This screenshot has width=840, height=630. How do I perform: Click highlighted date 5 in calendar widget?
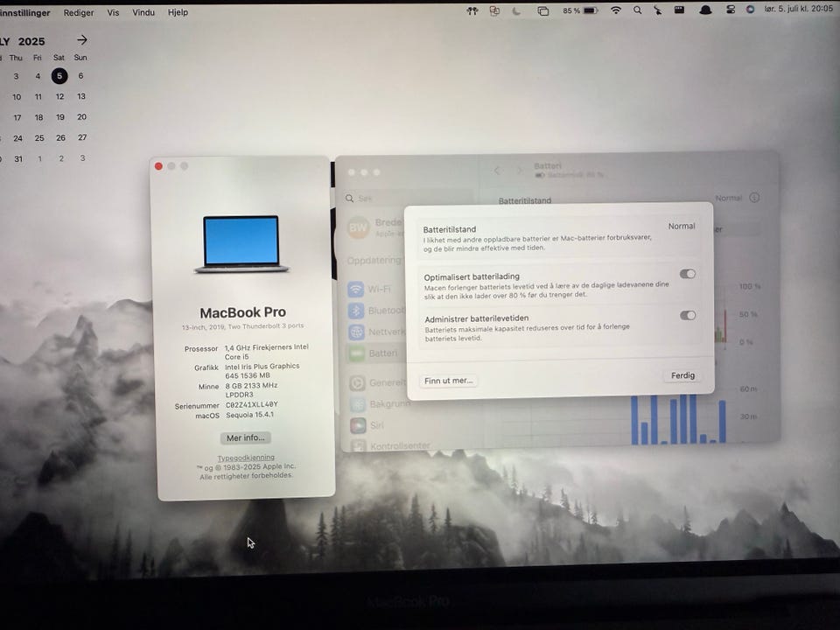59,76
